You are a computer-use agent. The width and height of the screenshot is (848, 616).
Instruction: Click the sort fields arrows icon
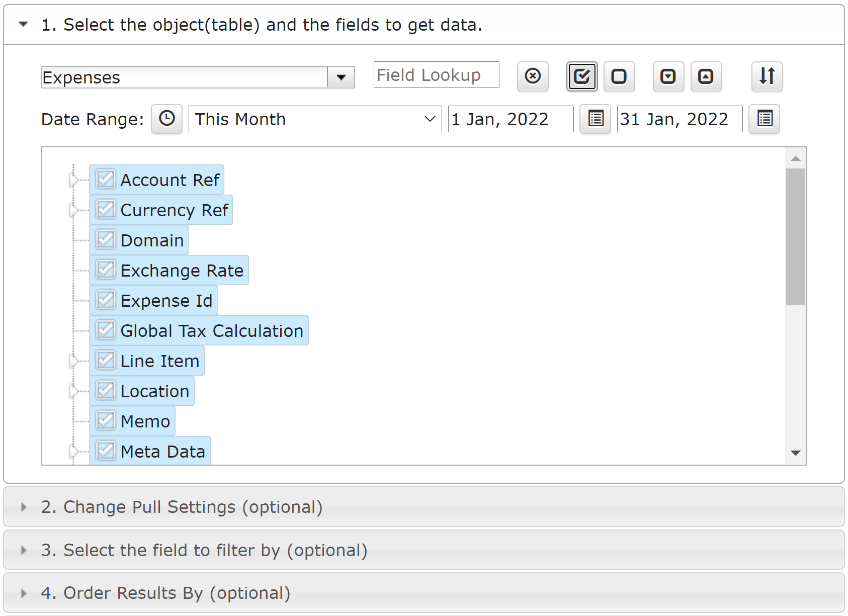(x=767, y=76)
